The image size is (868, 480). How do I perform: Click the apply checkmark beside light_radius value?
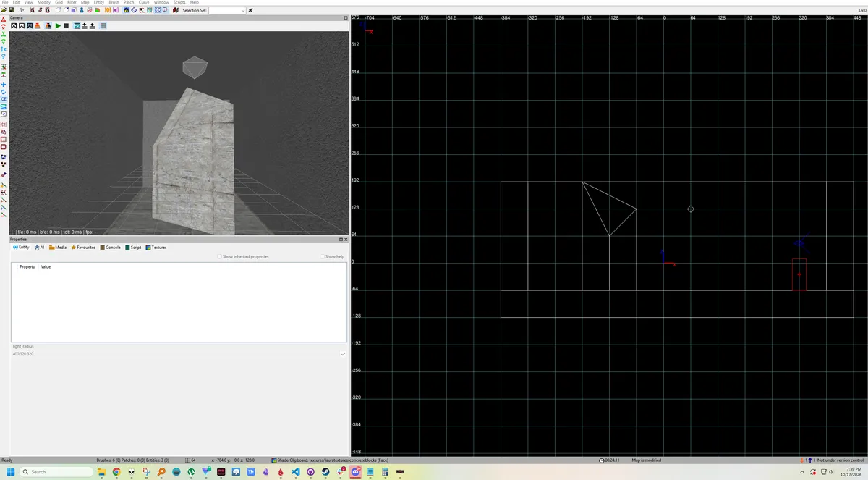[343, 354]
